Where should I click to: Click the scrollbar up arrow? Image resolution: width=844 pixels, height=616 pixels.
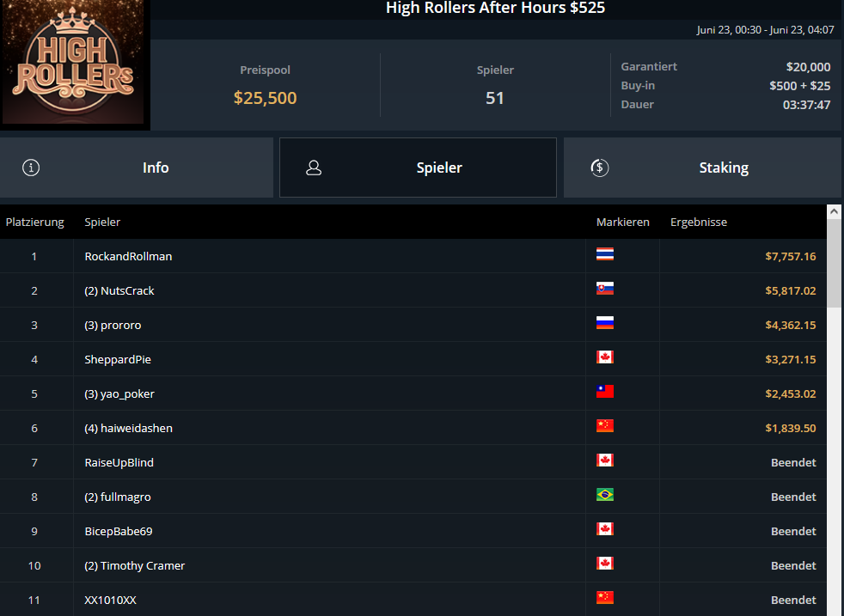point(835,211)
